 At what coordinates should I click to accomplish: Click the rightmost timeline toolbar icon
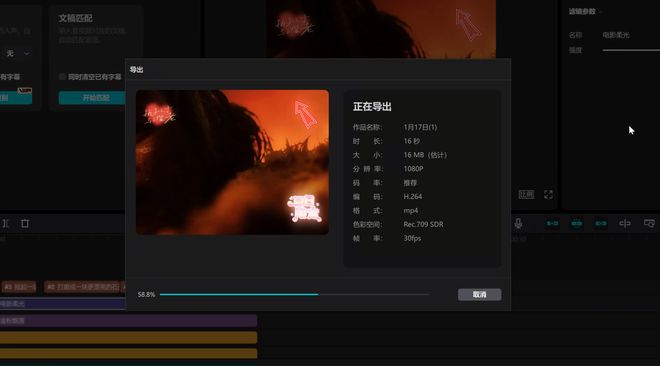649,223
